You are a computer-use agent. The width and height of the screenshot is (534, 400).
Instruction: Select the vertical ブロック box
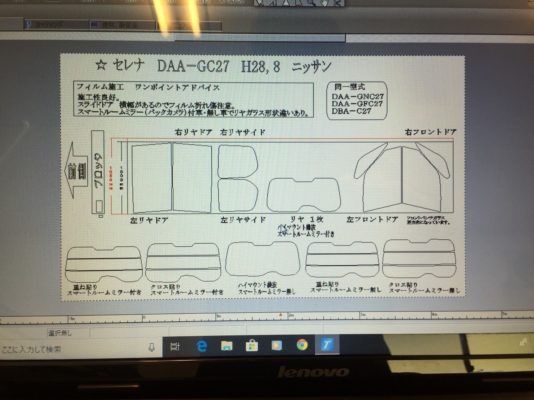(x=98, y=172)
